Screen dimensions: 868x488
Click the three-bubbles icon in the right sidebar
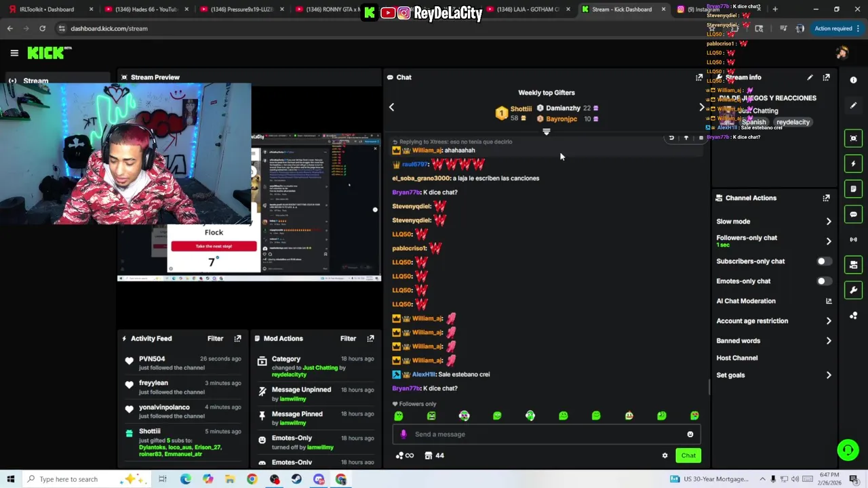click(853, 316)
